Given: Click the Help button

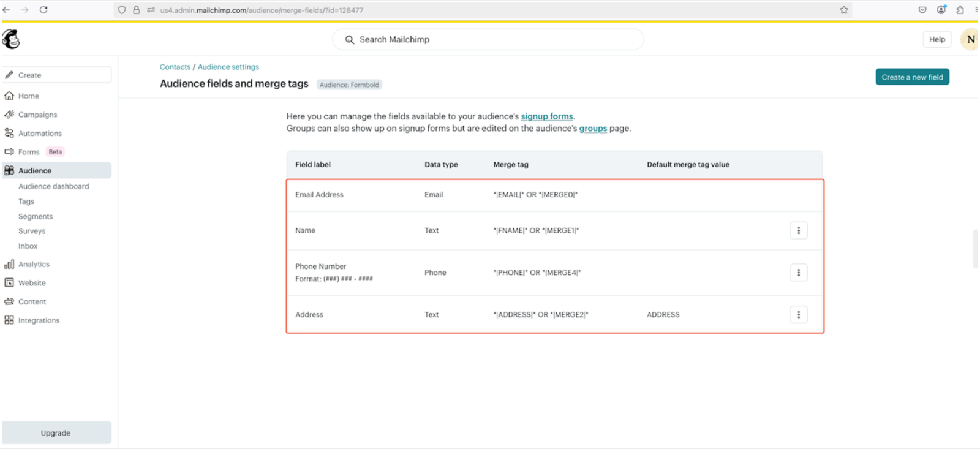Looking at the screenshot, I should coord(937,39).
